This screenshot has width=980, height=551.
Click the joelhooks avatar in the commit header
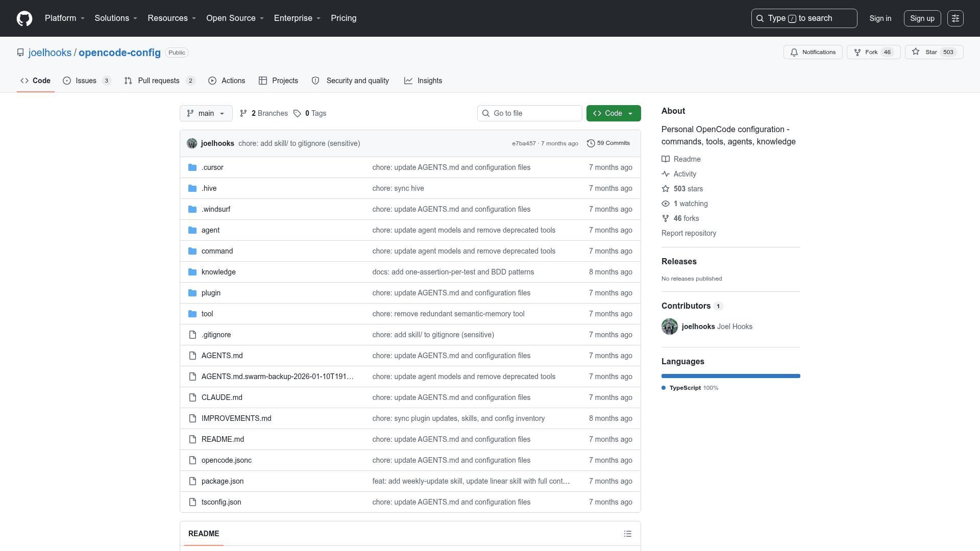point(192,143)
